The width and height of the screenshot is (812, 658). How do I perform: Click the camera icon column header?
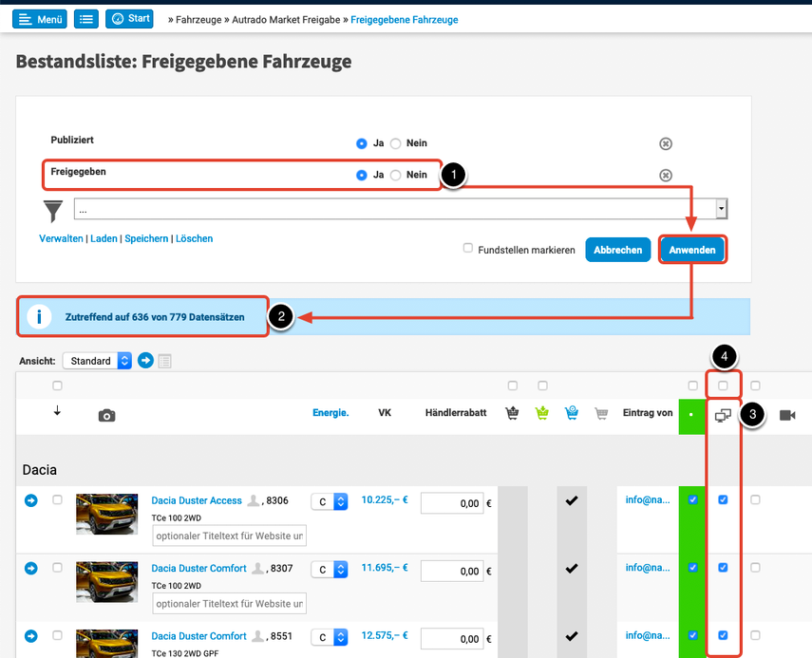106,415
